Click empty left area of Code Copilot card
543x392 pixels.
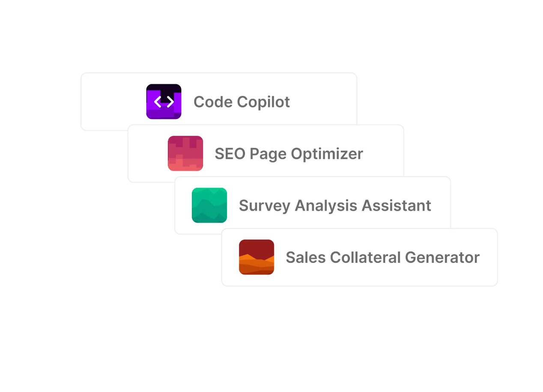(x=112, y=102)
